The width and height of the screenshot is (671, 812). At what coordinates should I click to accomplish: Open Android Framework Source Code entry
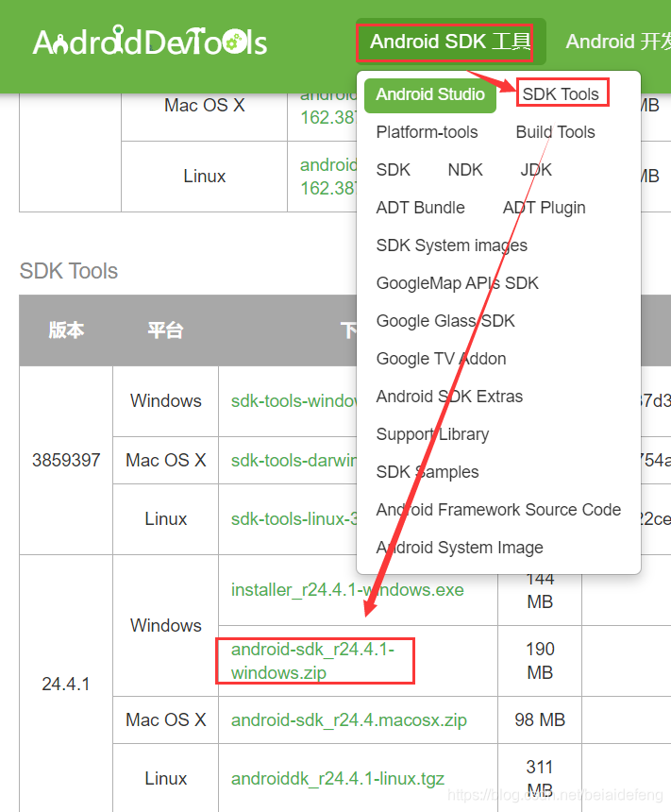point(498,510)
